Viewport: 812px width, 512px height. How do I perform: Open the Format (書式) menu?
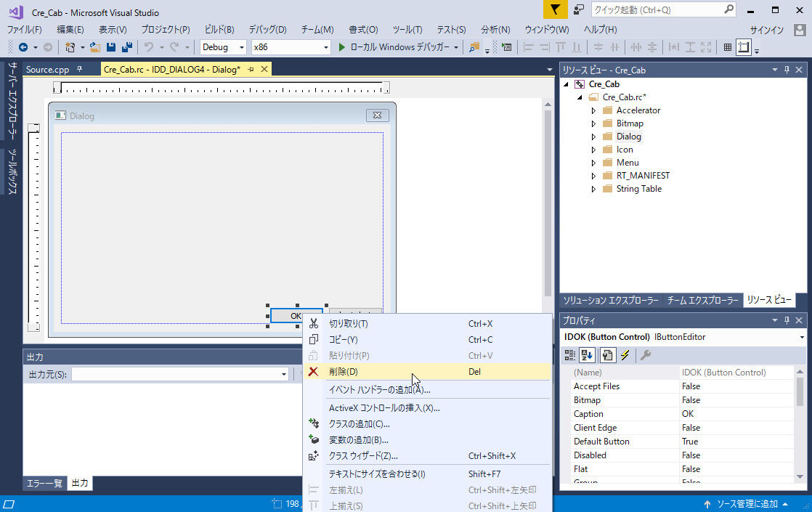pyautogui.click(x=363, y=30)
